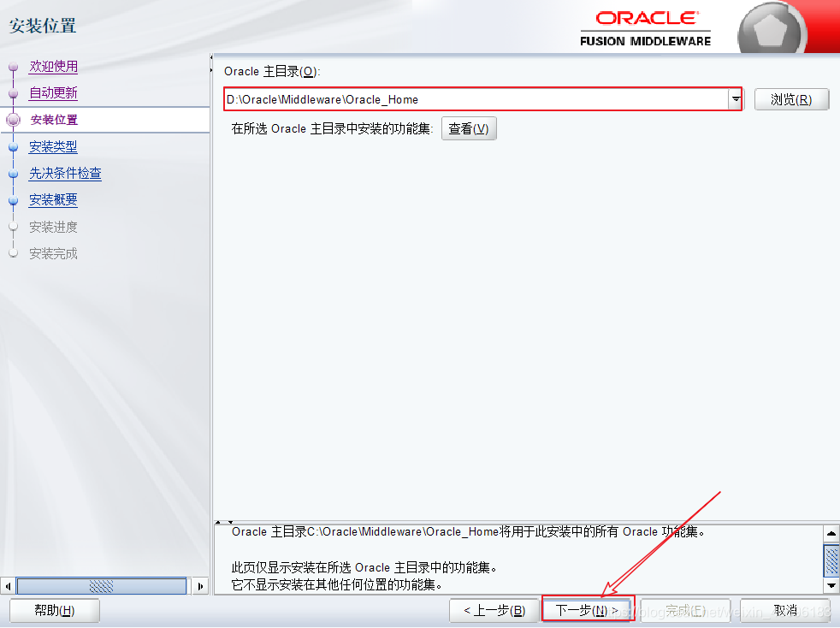Click the 自动更新 step bullet icon

[14, 94]
